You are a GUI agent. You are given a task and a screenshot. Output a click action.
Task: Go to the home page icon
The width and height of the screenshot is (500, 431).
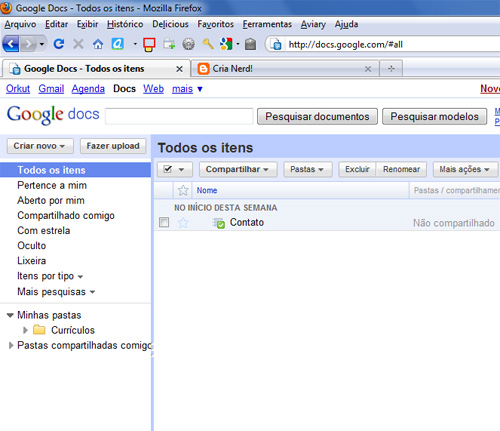(x=98, y=44)
